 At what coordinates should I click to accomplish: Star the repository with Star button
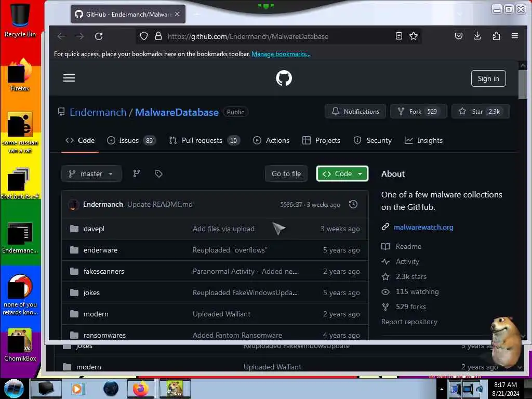tap(481, 111)
